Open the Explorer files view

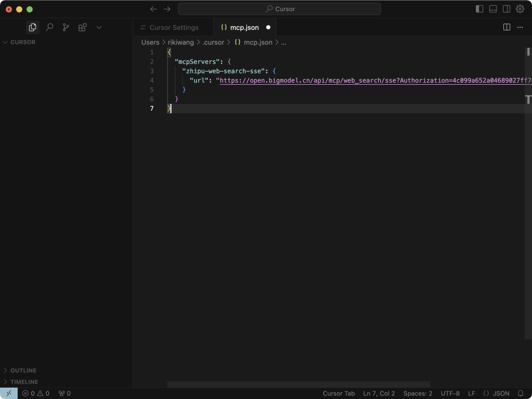coord(33,28)
